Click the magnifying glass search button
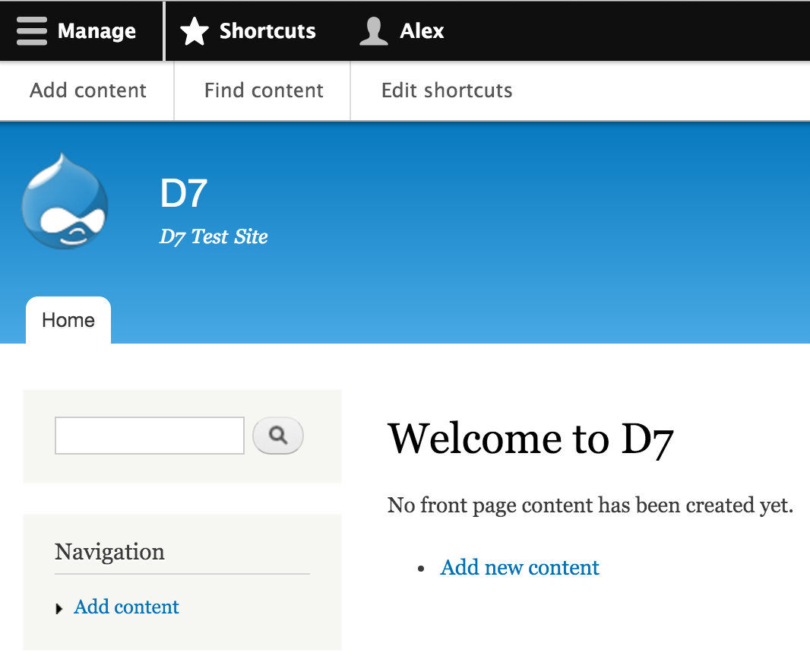 [278, 436]
